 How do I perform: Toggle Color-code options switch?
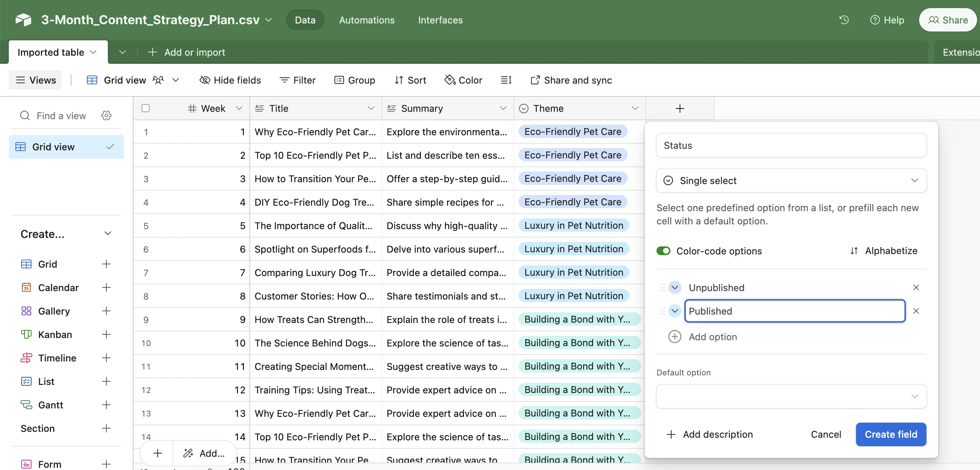663,251
